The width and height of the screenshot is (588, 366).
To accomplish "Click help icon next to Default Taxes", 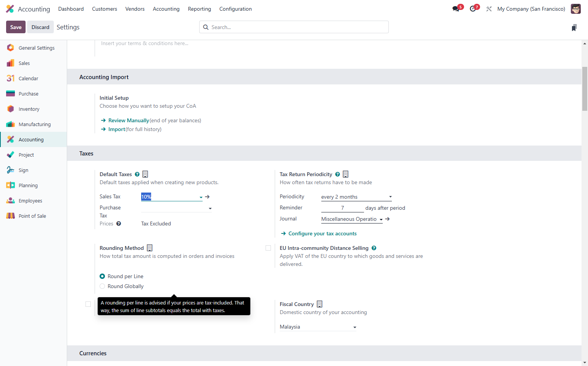I will 137,174.
